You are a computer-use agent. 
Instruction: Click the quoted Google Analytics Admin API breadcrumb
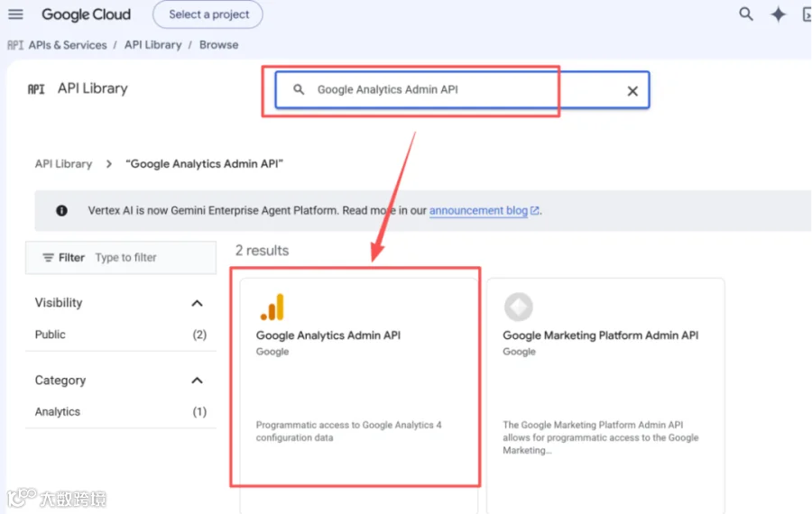coord(204,164)
